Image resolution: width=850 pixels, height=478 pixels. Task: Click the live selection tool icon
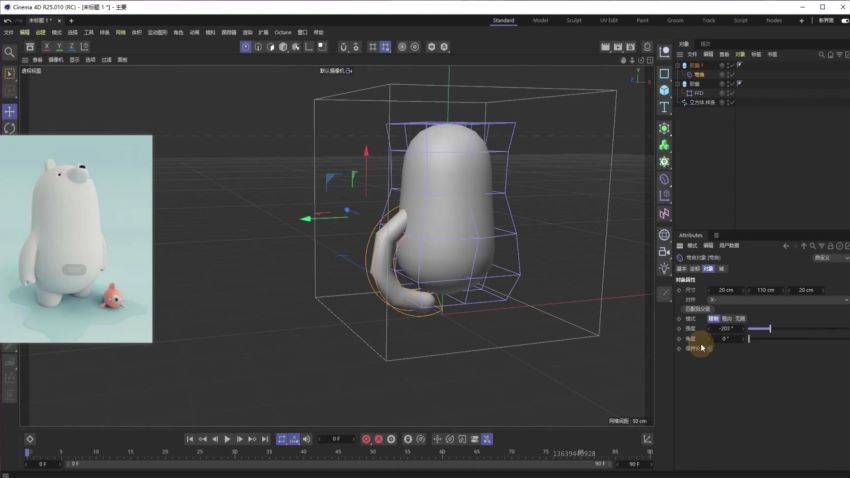(9, 74)
